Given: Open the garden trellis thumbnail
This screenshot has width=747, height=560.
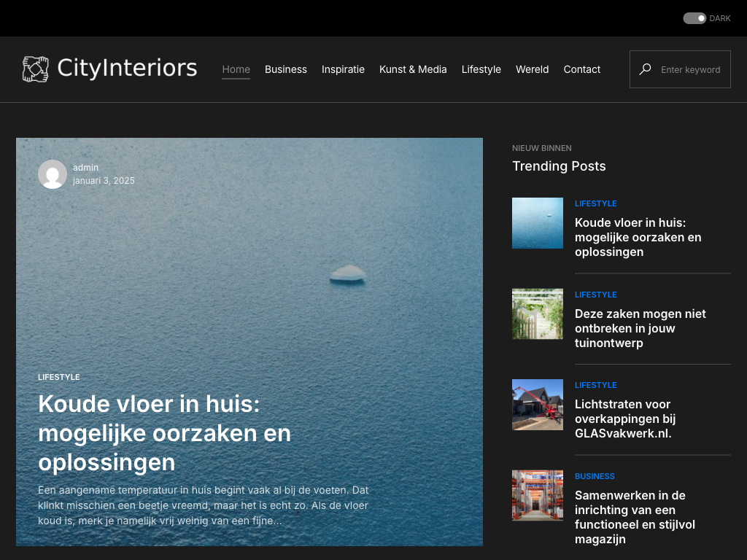Looking at the screenshot, I should [x=538, y=314].
